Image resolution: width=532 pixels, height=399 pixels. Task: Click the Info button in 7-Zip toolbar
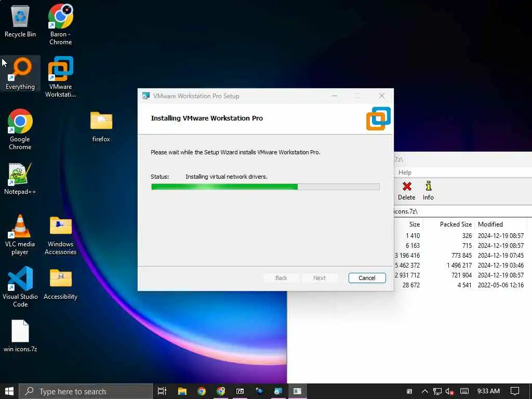pos(428,191)
